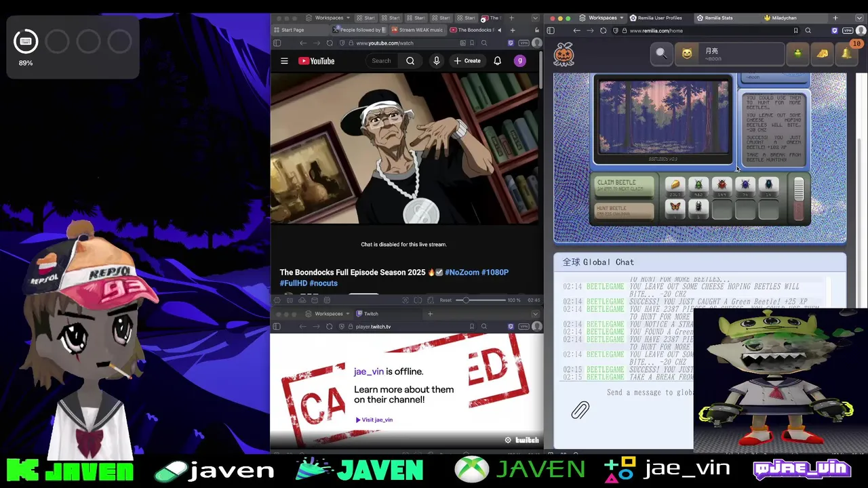Open the green beetle header button
868x488 pixels.
(797, 54)
